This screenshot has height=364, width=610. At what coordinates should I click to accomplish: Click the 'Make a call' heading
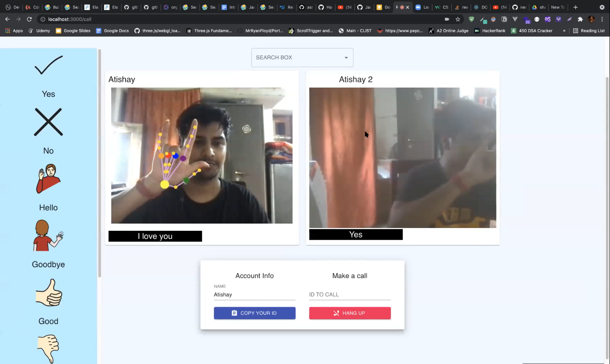coord(350,276)
